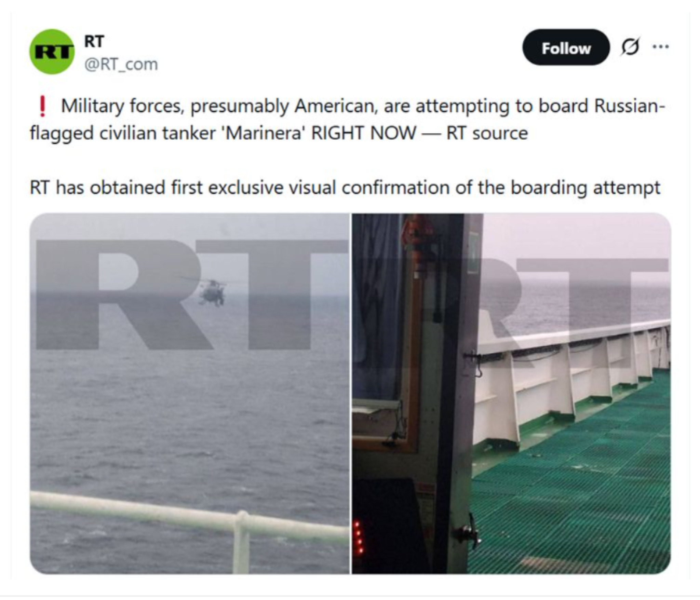Click the helicopter in the left photo
Image resolution: width=700 pixels, height=600 pixels.
pyautogui.click(x=213, y=292)
